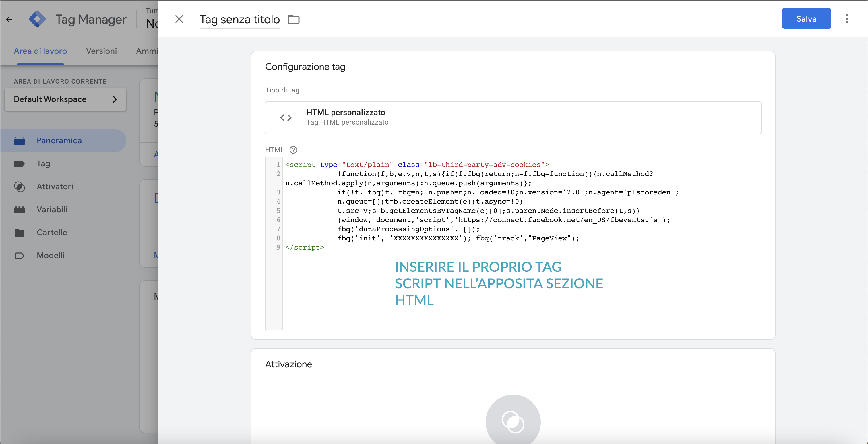Viewport: 868px width, 444px height.
Task: Click the dataProcessingOptions code line
Action: (408, 229)
